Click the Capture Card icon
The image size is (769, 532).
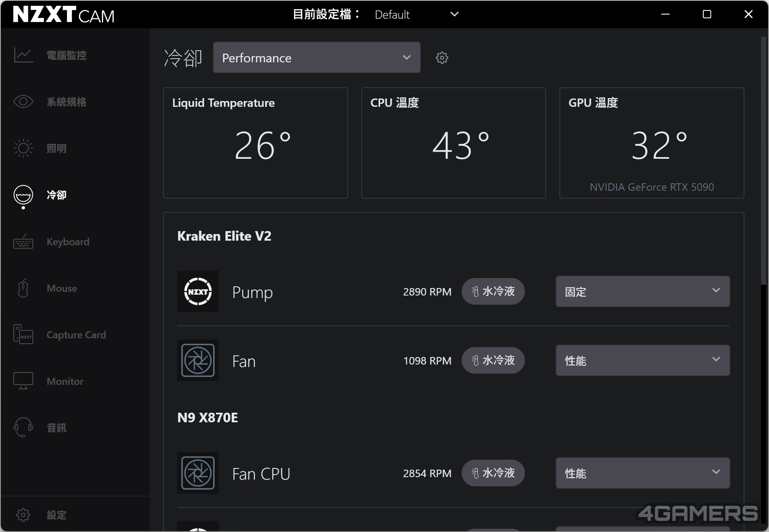pos(23,335)
